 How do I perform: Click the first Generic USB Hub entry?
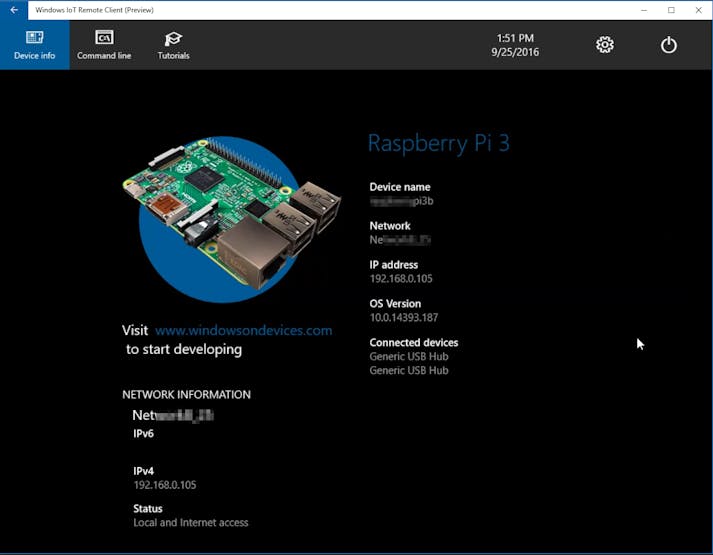pos(409,356)
